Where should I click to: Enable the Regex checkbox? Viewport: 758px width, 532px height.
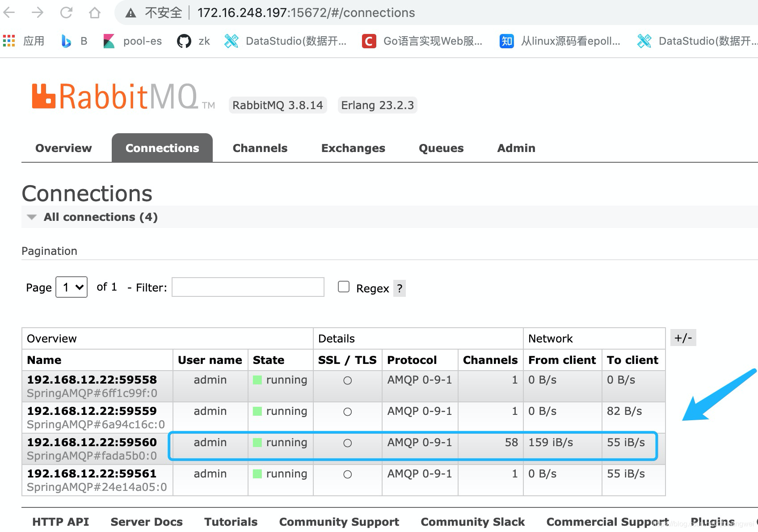343,287
